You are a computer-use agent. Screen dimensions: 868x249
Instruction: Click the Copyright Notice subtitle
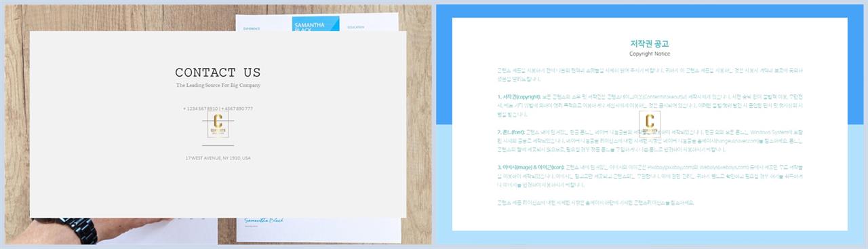650,54
